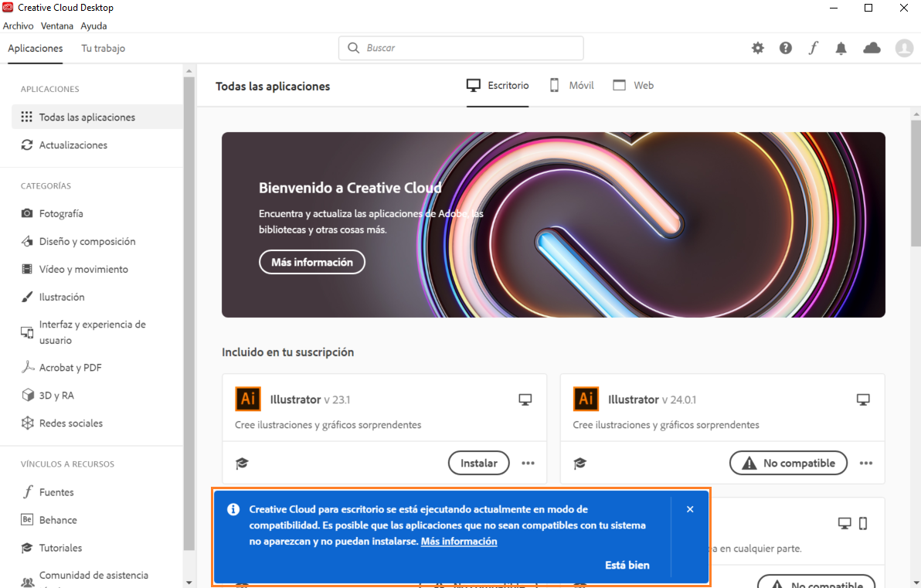Click the Buscar search field
Screen dimensions: 921x588
460,48
